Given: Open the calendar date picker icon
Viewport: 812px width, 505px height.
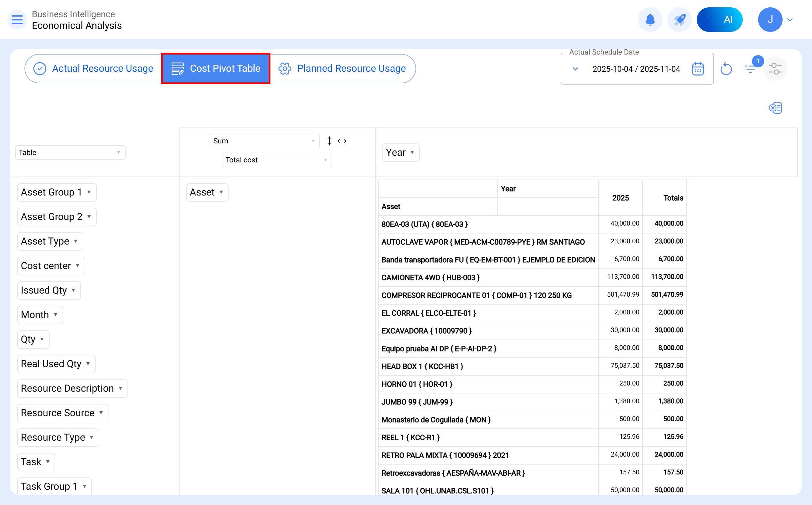Looking at the screenshot, I should point(698,69).
